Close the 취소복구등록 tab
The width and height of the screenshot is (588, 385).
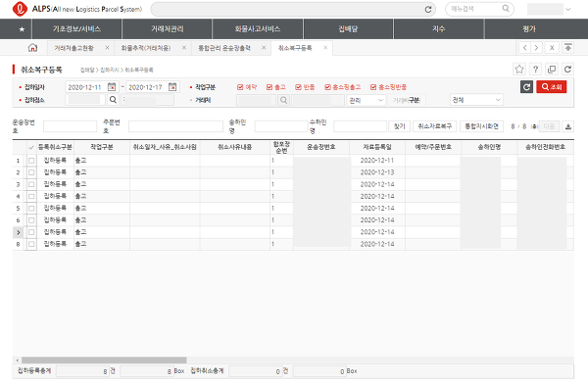click(x=325, y=48)
